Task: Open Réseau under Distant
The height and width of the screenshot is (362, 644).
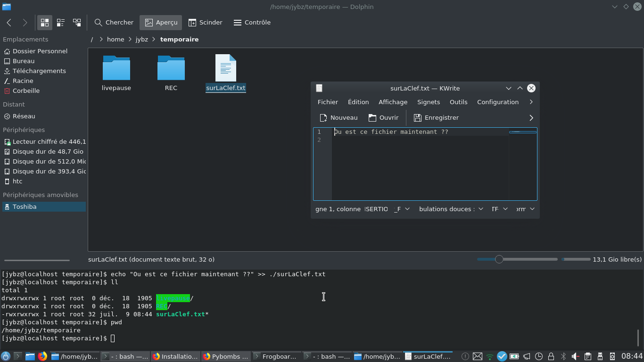Action: pyautogui.click(x=24, y=116)
